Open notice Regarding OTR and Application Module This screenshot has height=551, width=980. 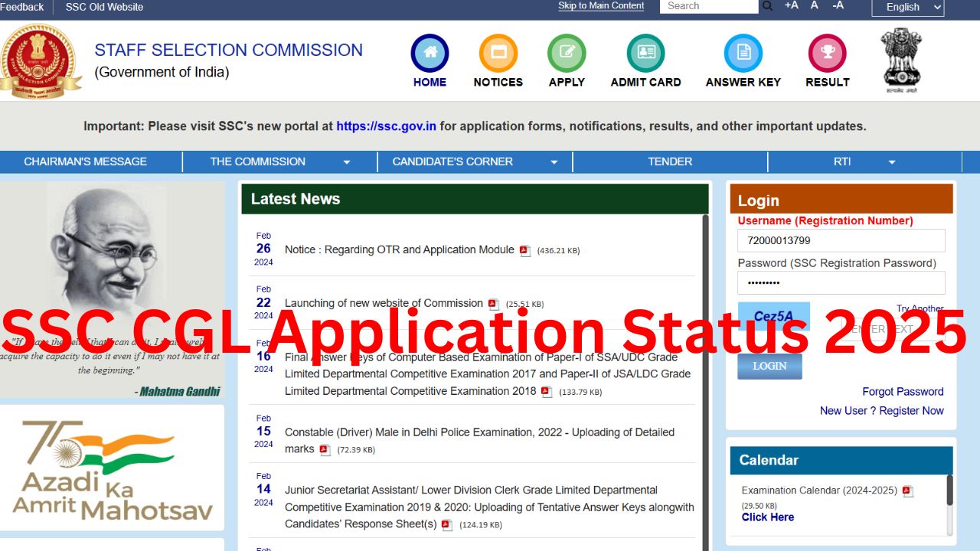[399, 249]
